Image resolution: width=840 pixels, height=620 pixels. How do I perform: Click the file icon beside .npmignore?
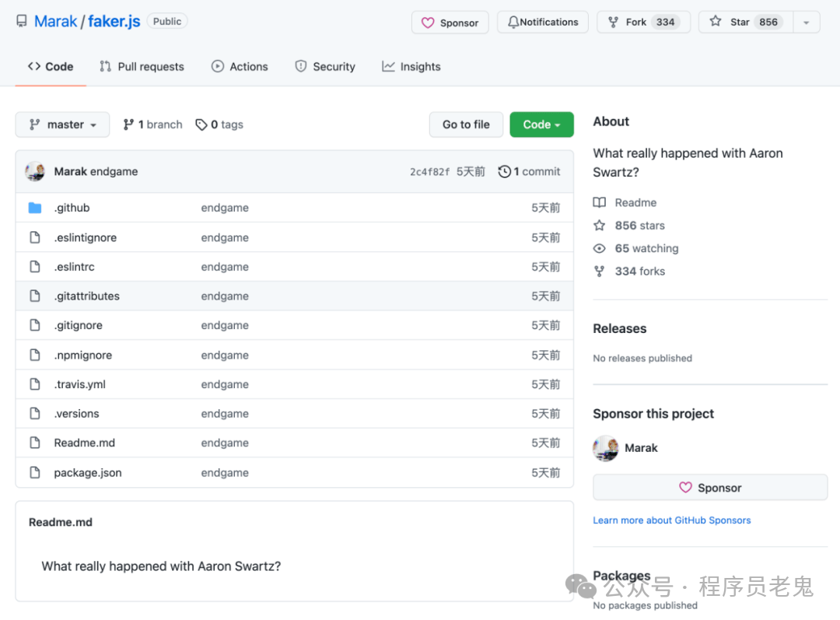[35, 355]
